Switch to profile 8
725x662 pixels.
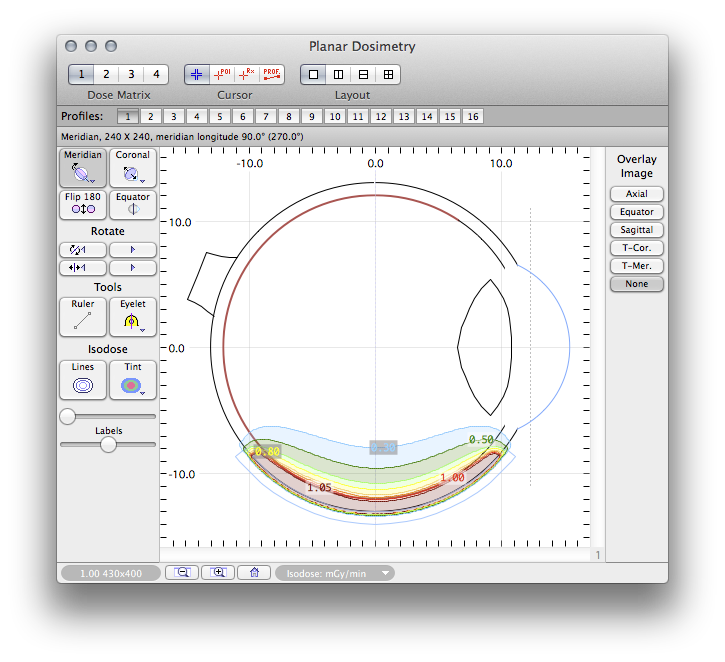tap(289, 116)
